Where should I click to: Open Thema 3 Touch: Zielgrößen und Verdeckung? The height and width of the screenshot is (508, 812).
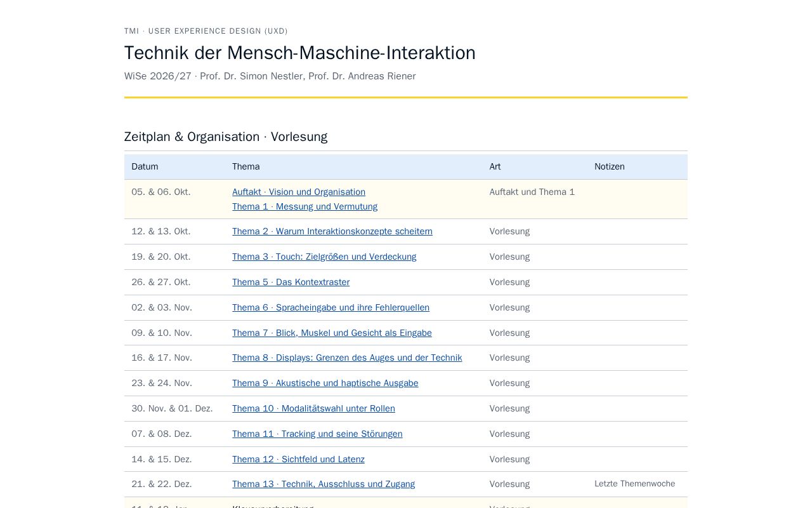tap(324, 257)
